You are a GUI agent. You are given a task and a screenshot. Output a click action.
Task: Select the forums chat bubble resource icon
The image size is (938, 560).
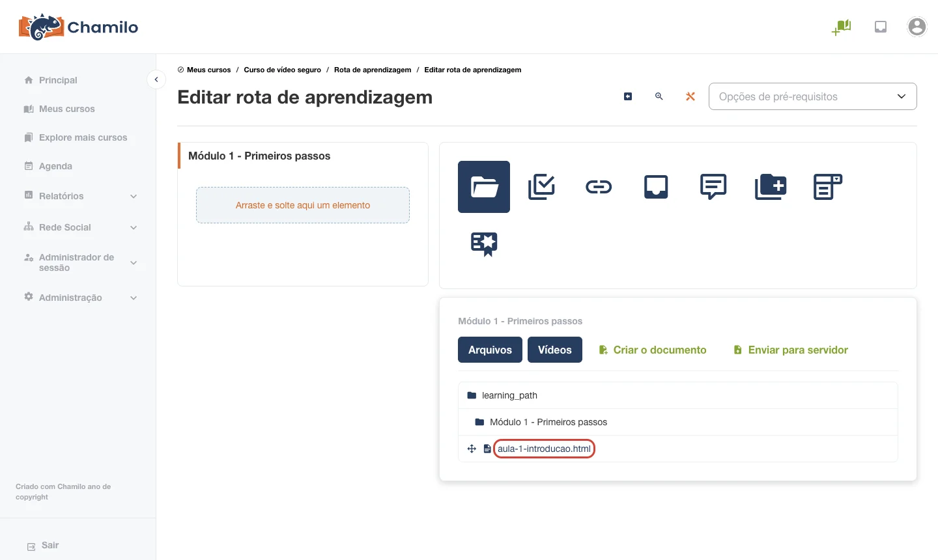coord(713,187)
